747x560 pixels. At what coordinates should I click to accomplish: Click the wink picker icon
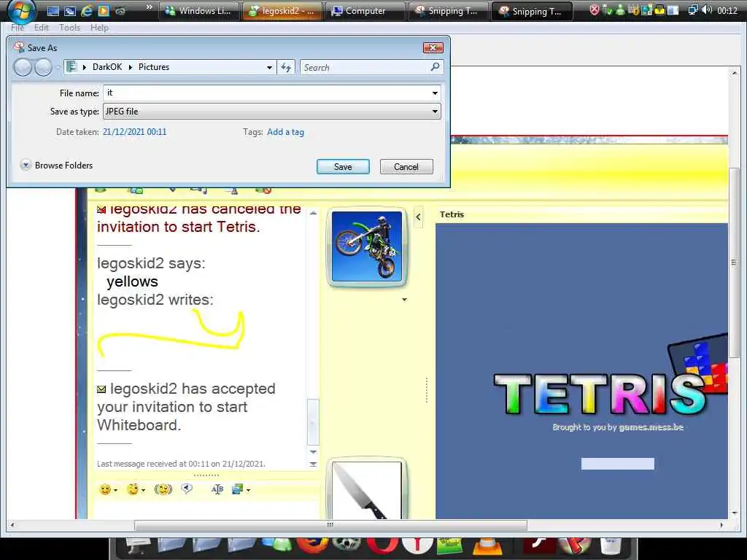(133, 489)
